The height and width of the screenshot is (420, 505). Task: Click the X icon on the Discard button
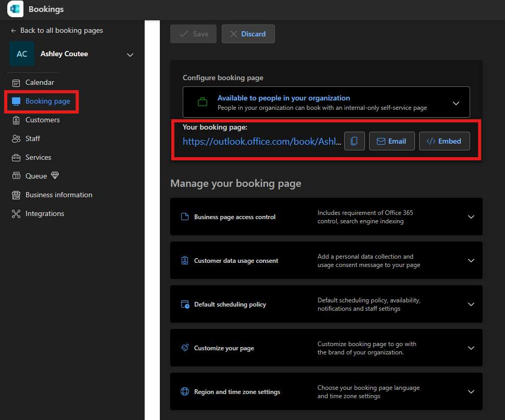pyautogui.click(x=234, y=34)
